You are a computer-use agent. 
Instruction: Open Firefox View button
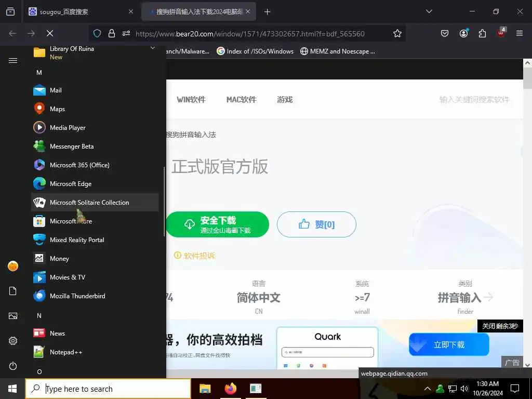(x=10, y=11)
